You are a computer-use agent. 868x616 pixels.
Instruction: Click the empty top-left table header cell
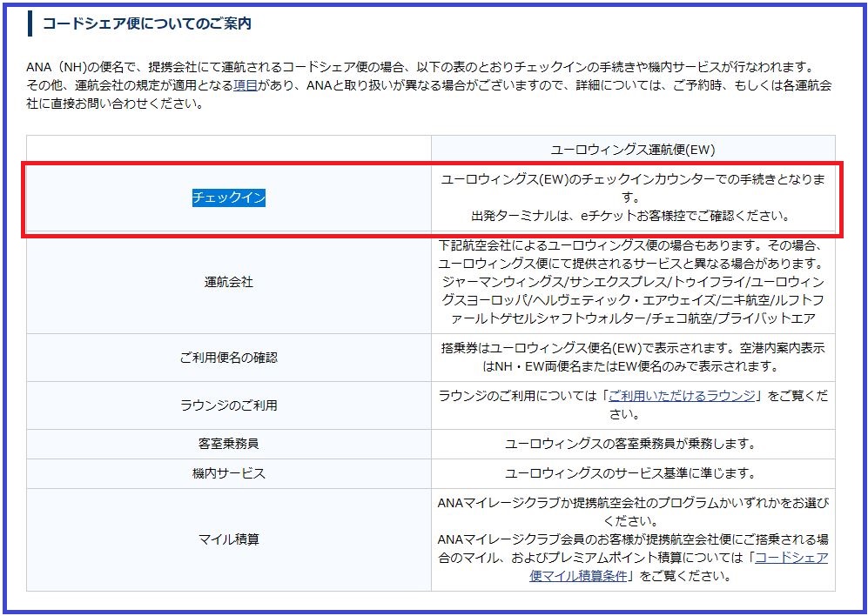tap(229, 150)
